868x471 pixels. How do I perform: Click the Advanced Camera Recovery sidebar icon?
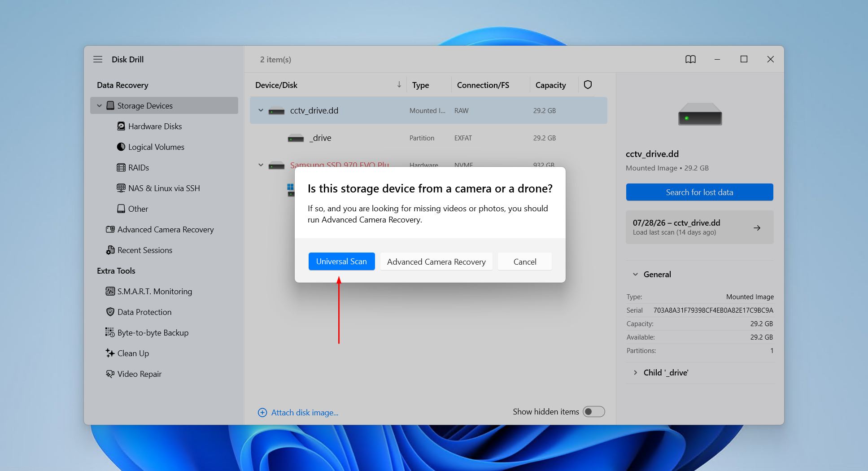pos(110,229)
